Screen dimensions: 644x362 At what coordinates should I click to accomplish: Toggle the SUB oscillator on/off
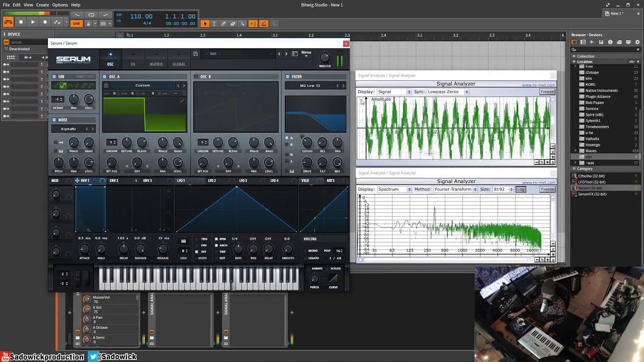pyautogui.click(x=55, y=77)
